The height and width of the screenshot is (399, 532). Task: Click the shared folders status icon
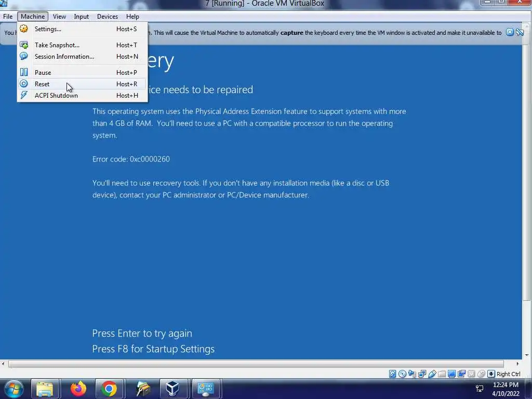tap(442, 374)
